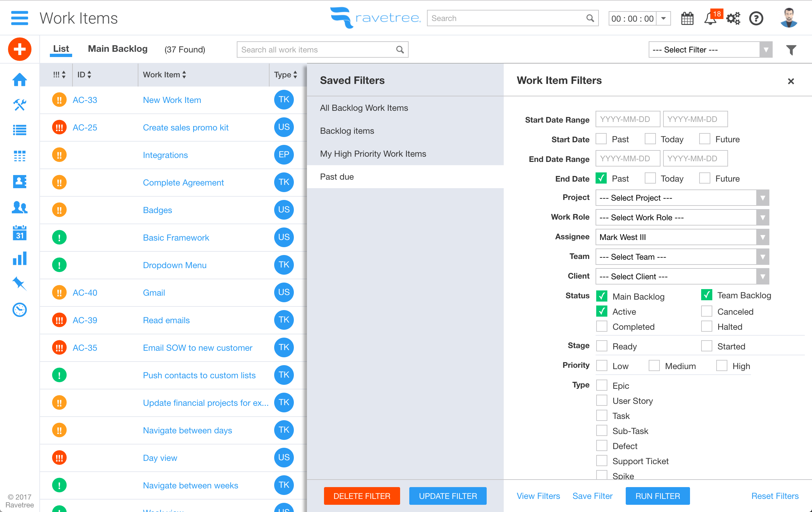This screenshot has height=512, width=812.
Task: Select My High Priority Work Items filter
Action: (x=373, y=154)
